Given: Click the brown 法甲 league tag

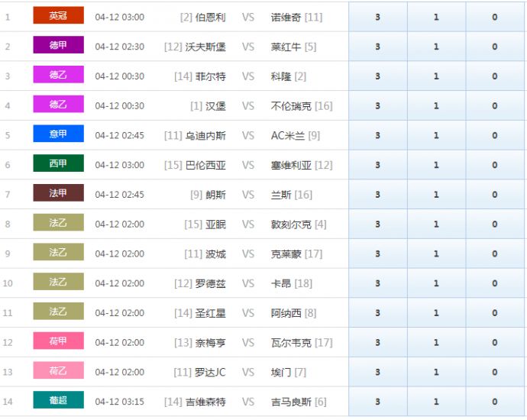Looking at the screenshot, I should pos(59,192).
